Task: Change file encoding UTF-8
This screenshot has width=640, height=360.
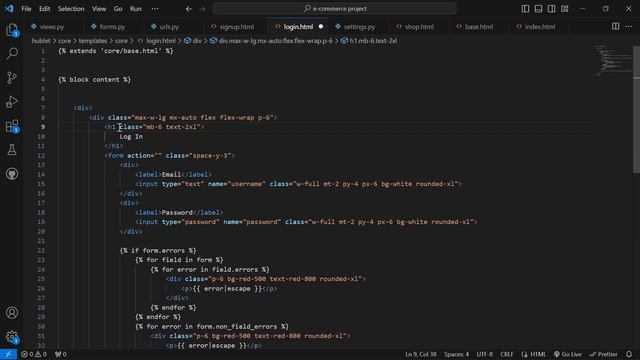Action: (484, 354)
